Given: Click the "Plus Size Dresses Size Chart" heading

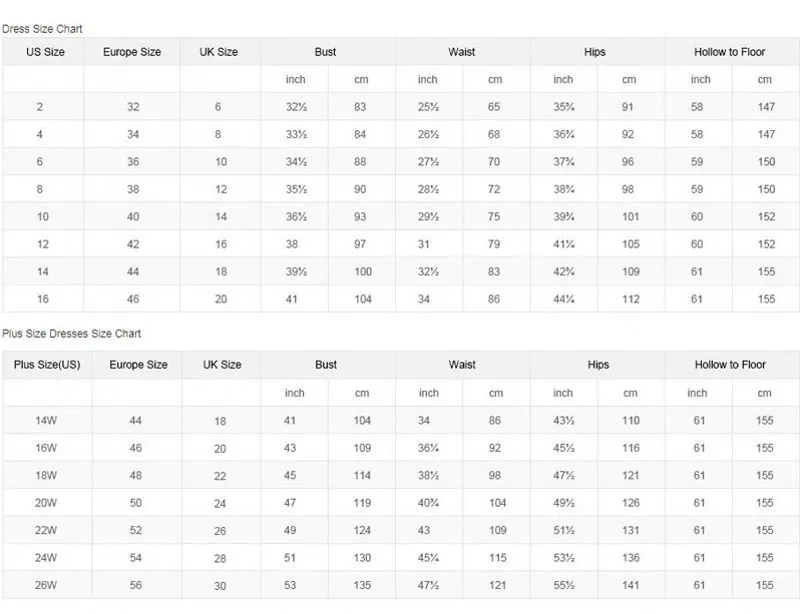Looking at the screenshot, I should [x=71, y=333].
